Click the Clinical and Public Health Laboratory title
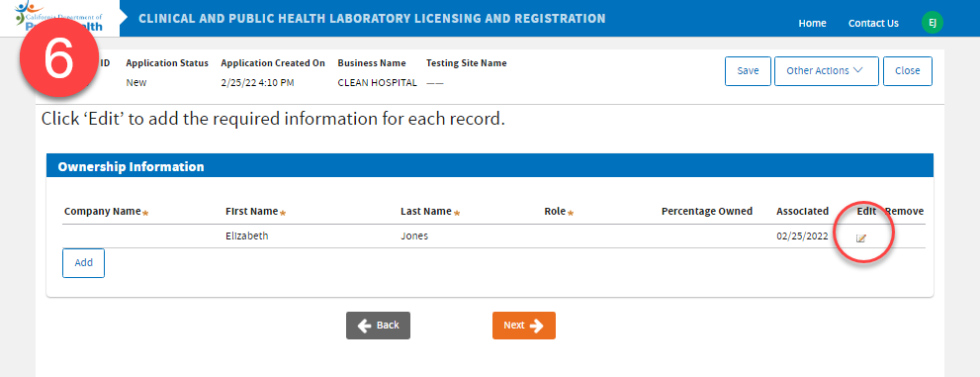Viewport: 980px width, 377px height. (372, 19)
